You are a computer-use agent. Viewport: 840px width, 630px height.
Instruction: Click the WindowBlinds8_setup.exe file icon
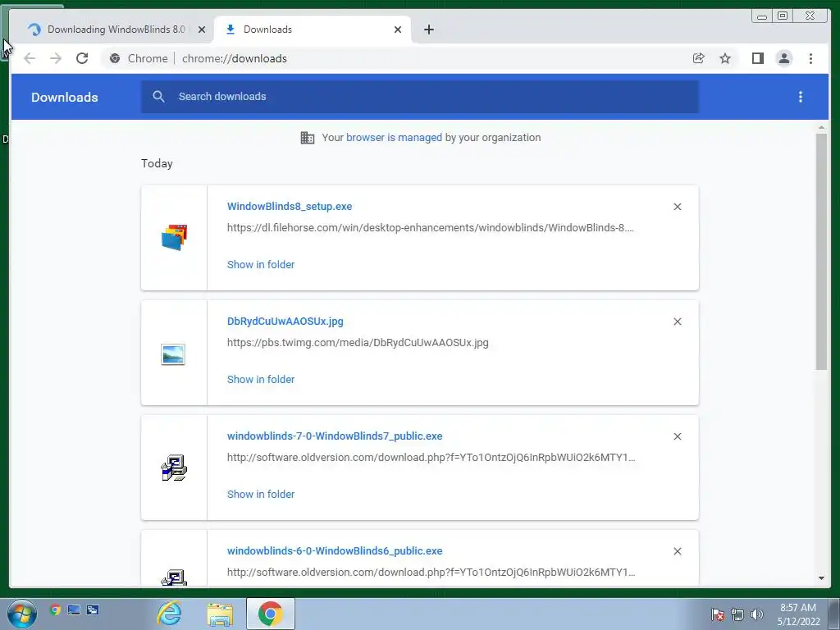[174, 237]
